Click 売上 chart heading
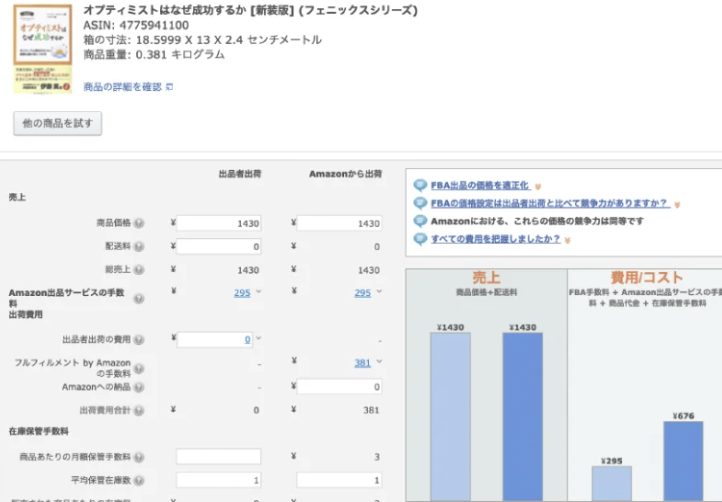Screen dimensions: 722x502 click(x=486, y=277)
